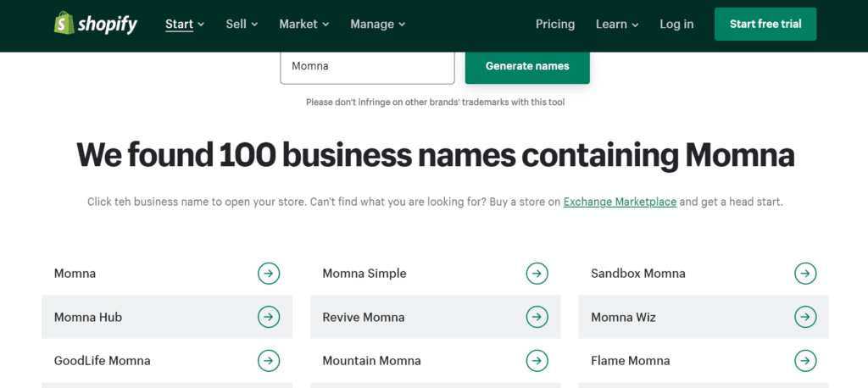Expand the Sell menu

click(242, 25)
